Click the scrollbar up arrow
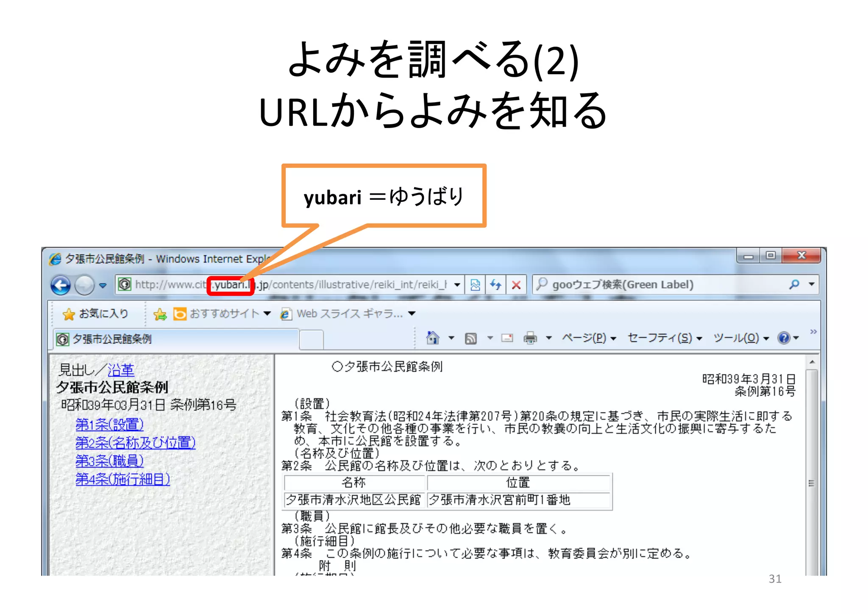Screen dimensions: 868x614 pyautogui.click(x=812, y=362)
